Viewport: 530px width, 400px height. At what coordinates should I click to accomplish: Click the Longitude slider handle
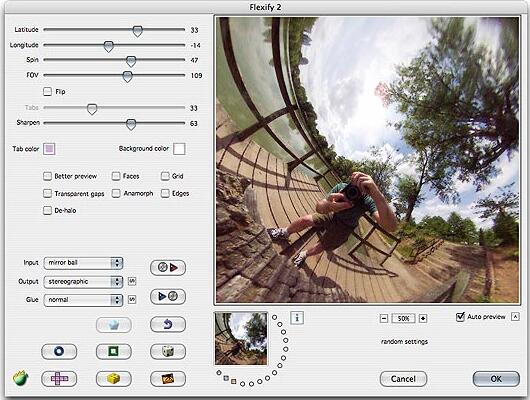108,47
